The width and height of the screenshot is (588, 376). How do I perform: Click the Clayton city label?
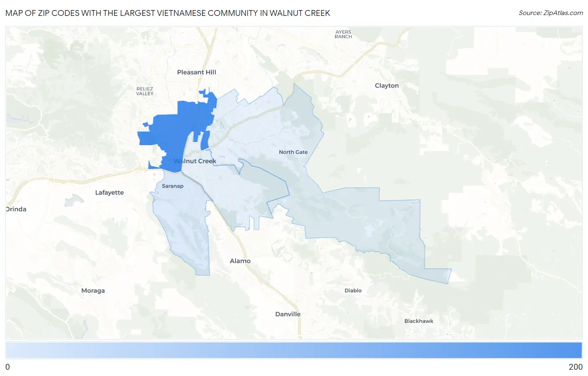click(387, 85)
